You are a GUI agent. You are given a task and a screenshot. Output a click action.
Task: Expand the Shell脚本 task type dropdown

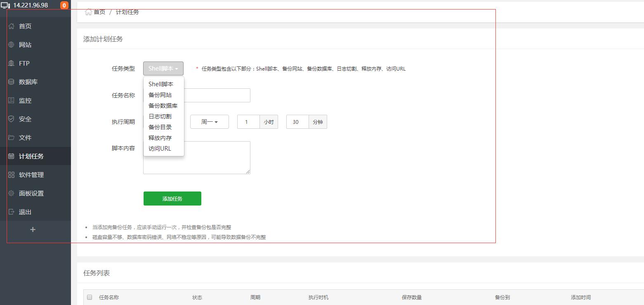163,69
